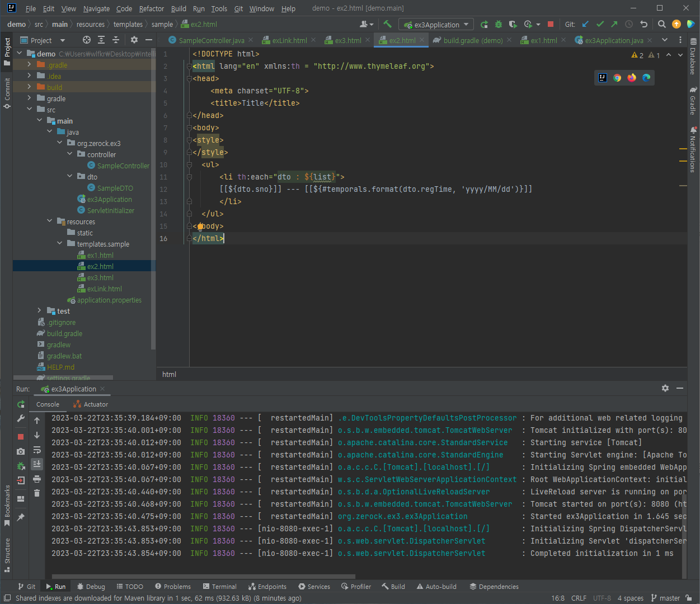700x604 pixels.
Task: Start debugging with the bug icon
Action: click(499, 24)
